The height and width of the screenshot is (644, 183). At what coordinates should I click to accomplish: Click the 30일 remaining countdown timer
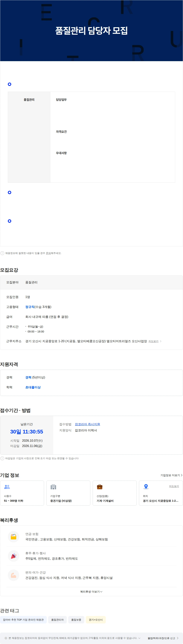[26, 432]
